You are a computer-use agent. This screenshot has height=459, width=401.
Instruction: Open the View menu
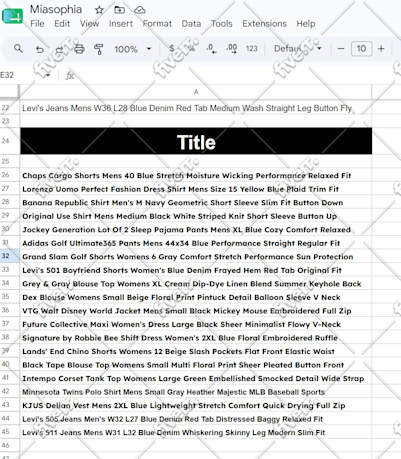tap(89, 24)
